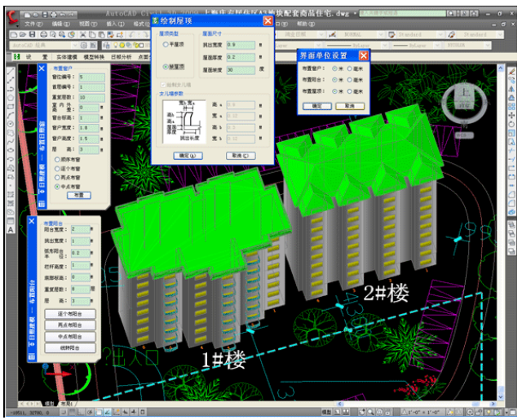This screenshot has height=420, width=522.
Task: Select 顺序布窗 radio option
Action: click(x=57, y=160)
